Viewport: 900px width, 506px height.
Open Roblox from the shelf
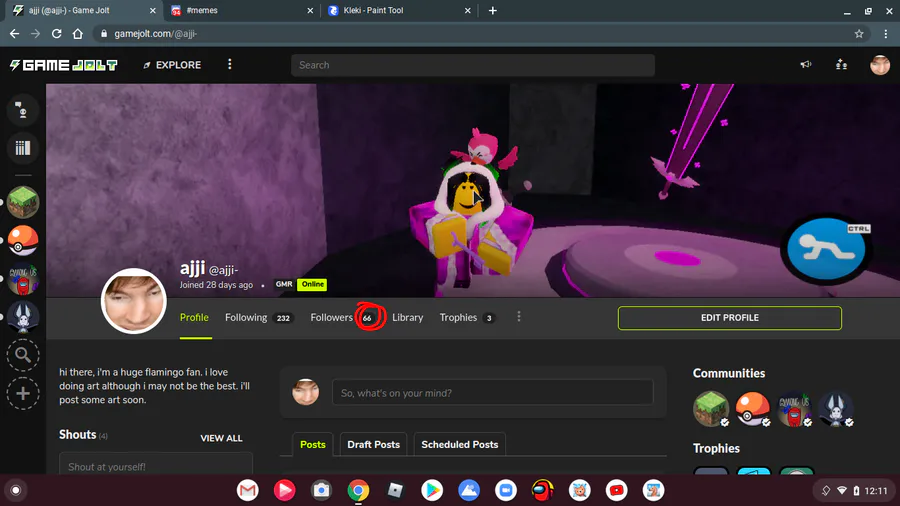[x=395, y=491]
